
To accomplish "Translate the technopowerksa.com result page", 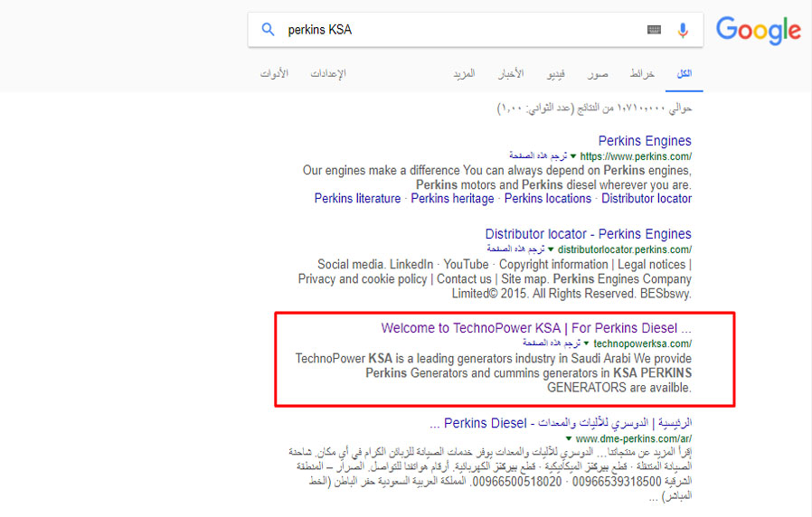I will (552, 343).
